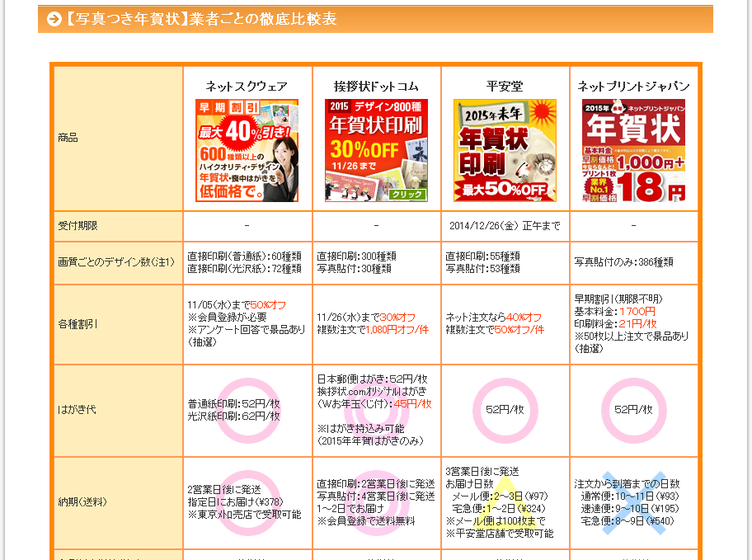The width and height of the screenshot is (752, 560).
Task: Open the ネットスクウェア 早期割引 banner
Action: click(x=247, y=150)
